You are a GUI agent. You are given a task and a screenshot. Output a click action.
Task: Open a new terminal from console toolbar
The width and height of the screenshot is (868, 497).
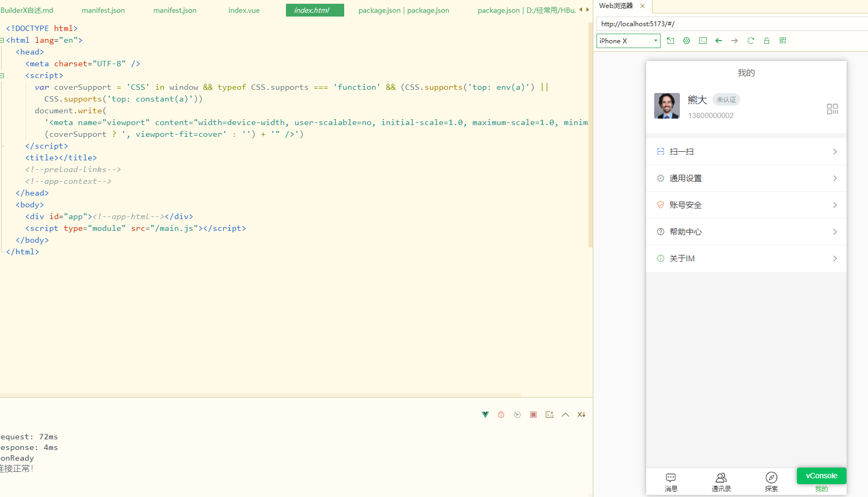[549, 415]
